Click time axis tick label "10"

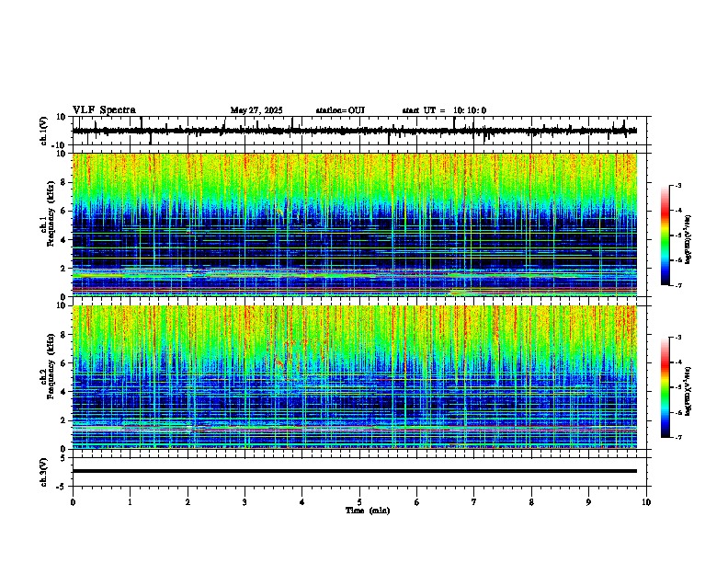click(x=646, y=502)
